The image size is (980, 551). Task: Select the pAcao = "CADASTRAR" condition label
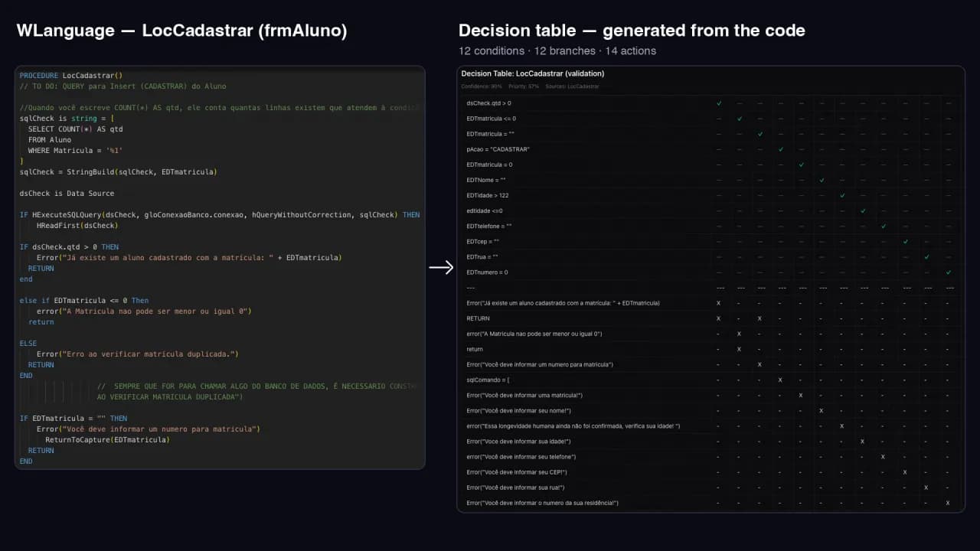click(x=498, y=149)
